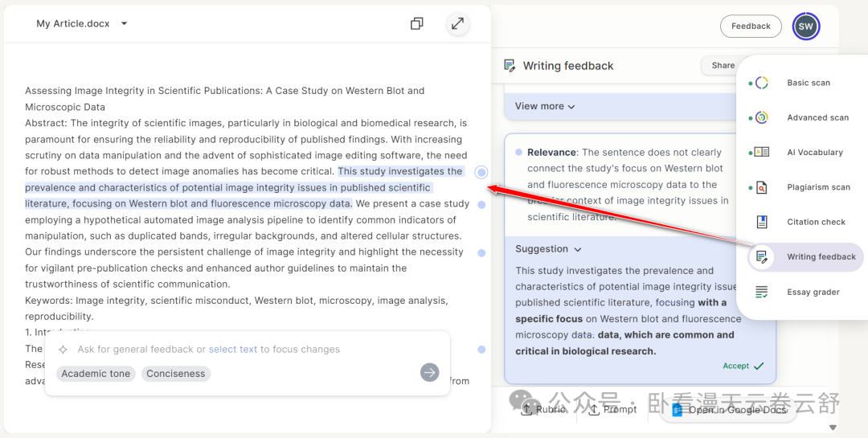Click the Essay grader icon
The width and height of the screenshot is (868, 438).
[761, 293]
